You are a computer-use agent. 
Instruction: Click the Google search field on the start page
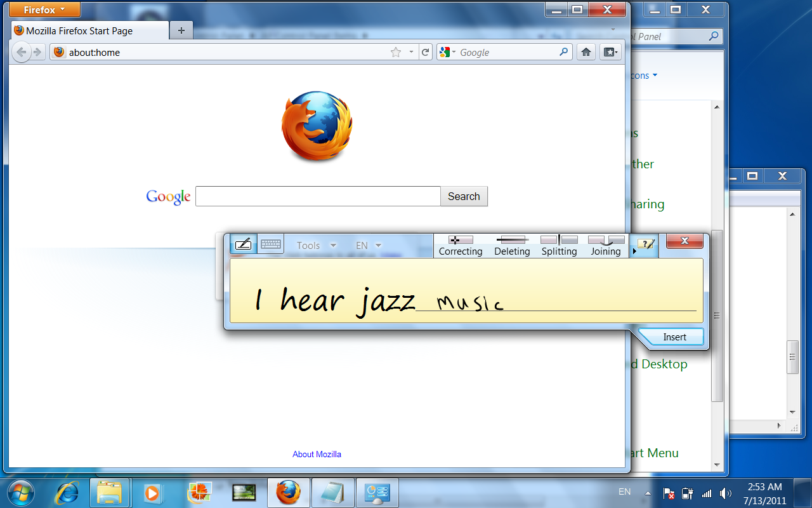point(318,196)
